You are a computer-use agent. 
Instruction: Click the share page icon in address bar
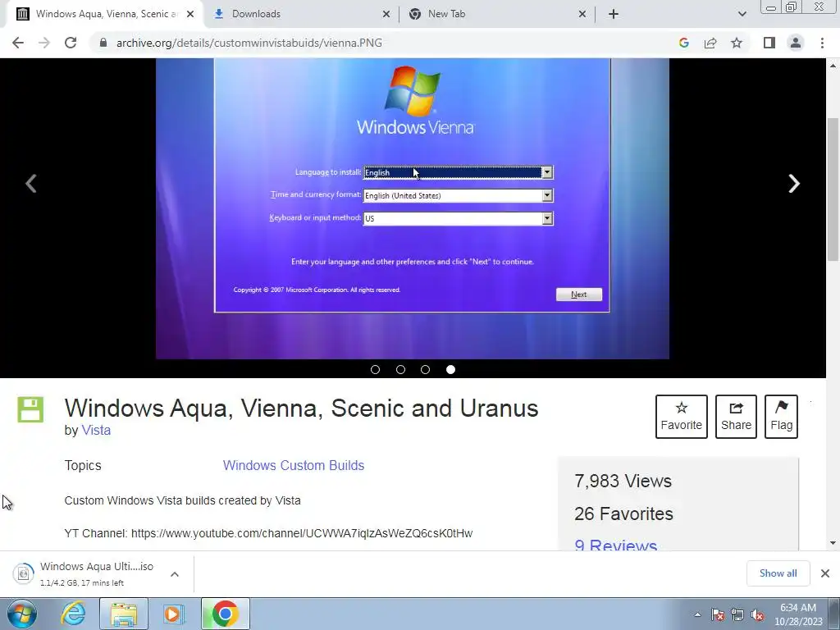(x=710, y=43)
